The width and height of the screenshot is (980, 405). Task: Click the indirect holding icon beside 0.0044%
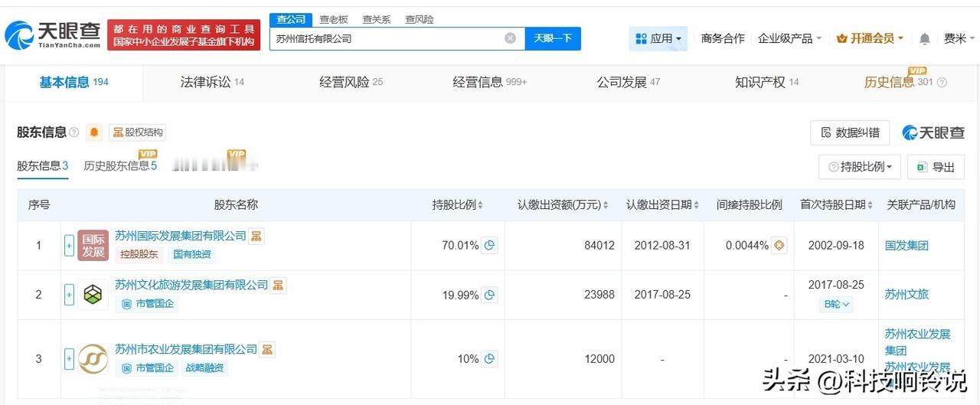[x=779, y=246]
